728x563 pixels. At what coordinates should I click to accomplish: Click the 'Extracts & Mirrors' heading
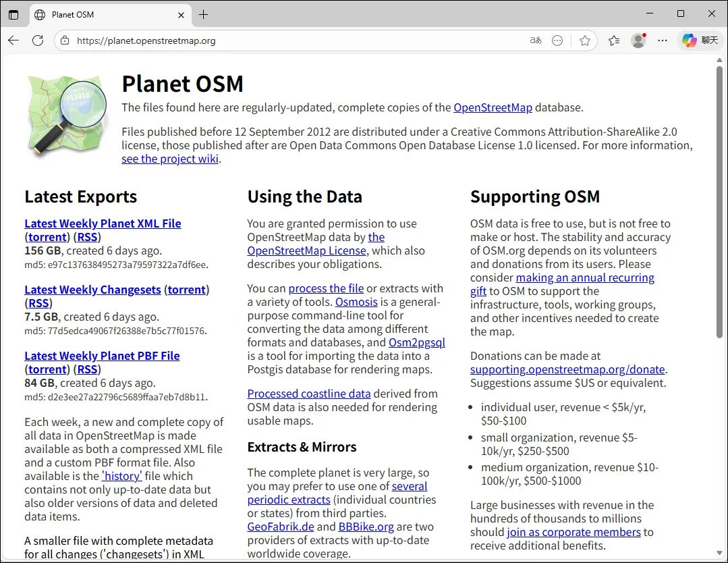click(x=302, y=447)
